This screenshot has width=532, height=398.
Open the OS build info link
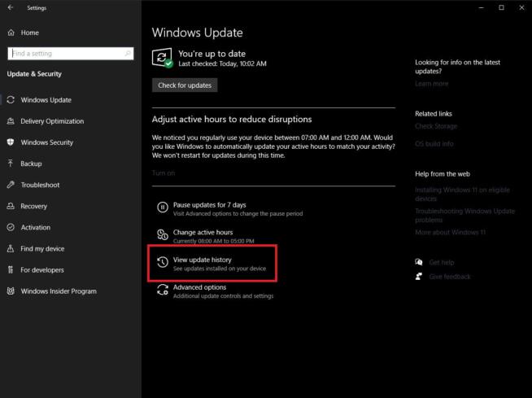434,143
